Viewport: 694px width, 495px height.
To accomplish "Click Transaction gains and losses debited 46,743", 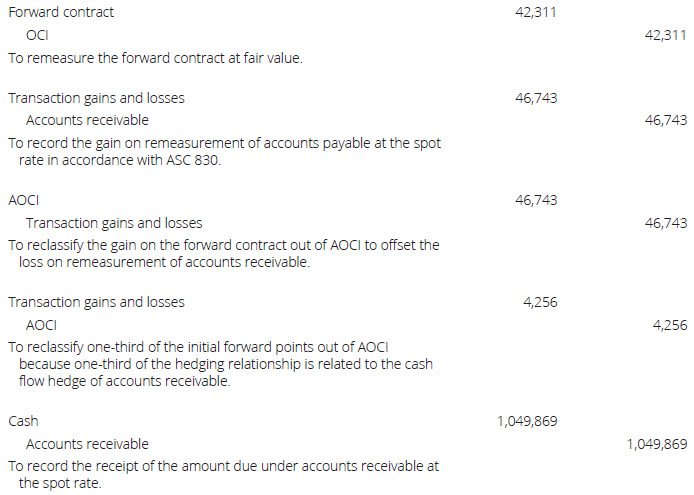I will tap(96, 98).
